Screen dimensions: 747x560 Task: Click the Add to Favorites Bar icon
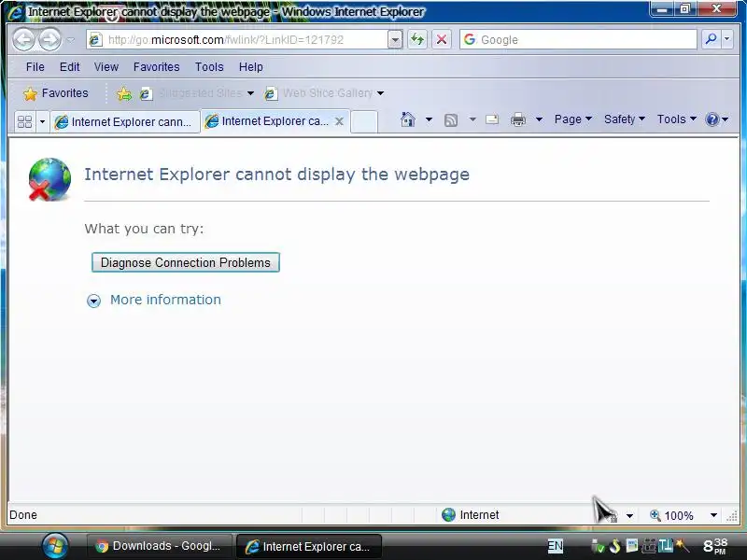click(x=124, y=94)
